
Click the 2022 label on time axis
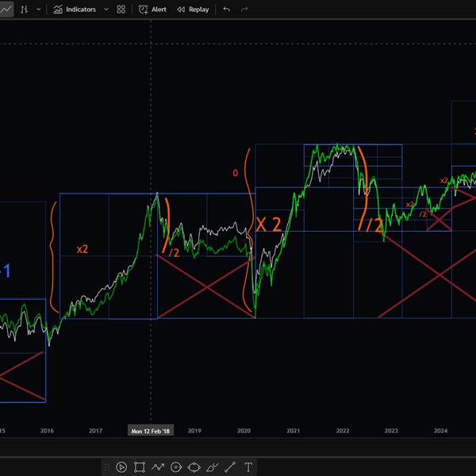[343, 431]
